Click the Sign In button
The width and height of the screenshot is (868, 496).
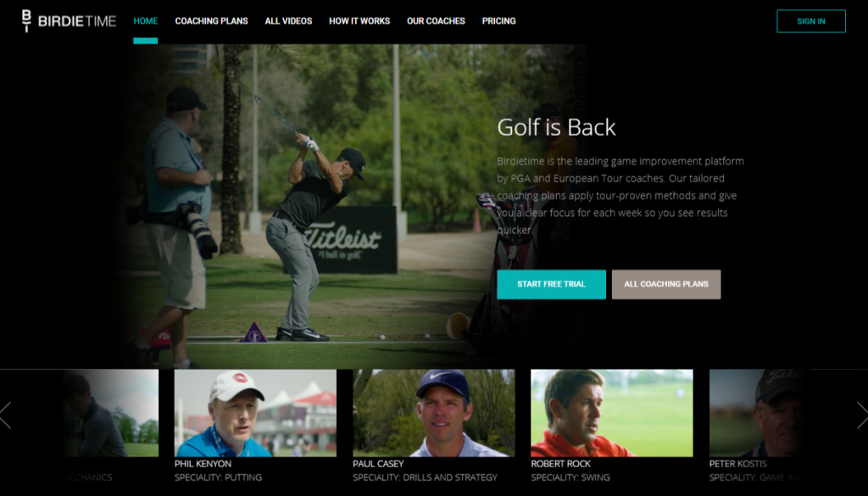click(811, 21)
